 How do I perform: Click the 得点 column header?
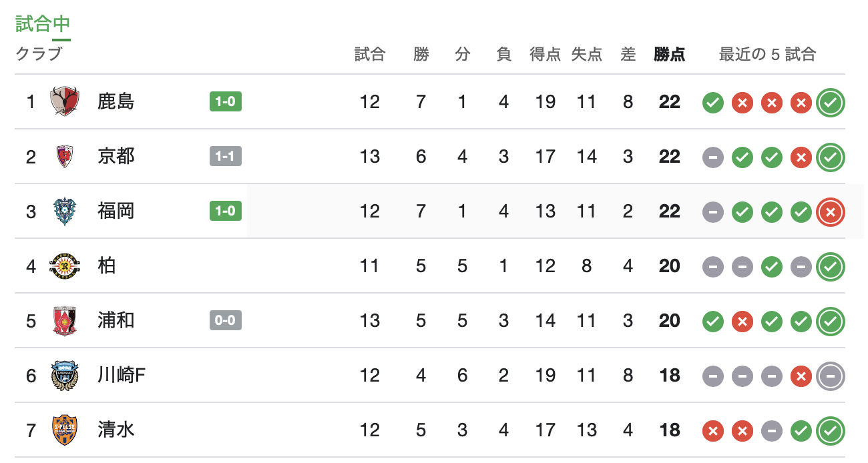tap(546, 55)
